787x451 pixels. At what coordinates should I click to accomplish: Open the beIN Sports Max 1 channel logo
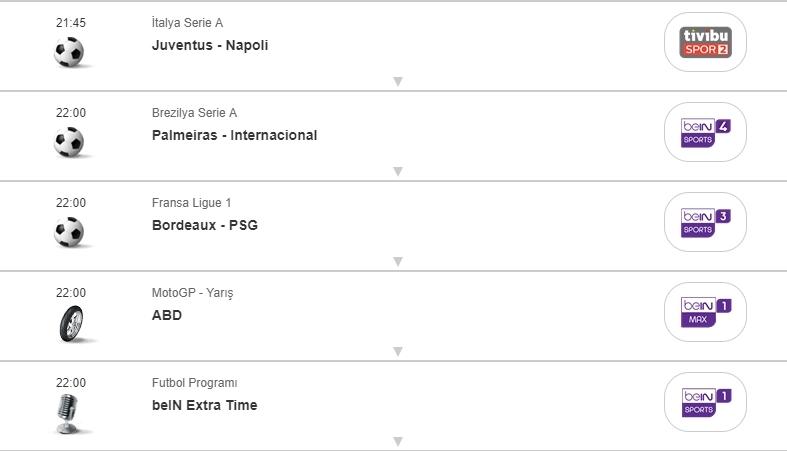pos(706,312)
